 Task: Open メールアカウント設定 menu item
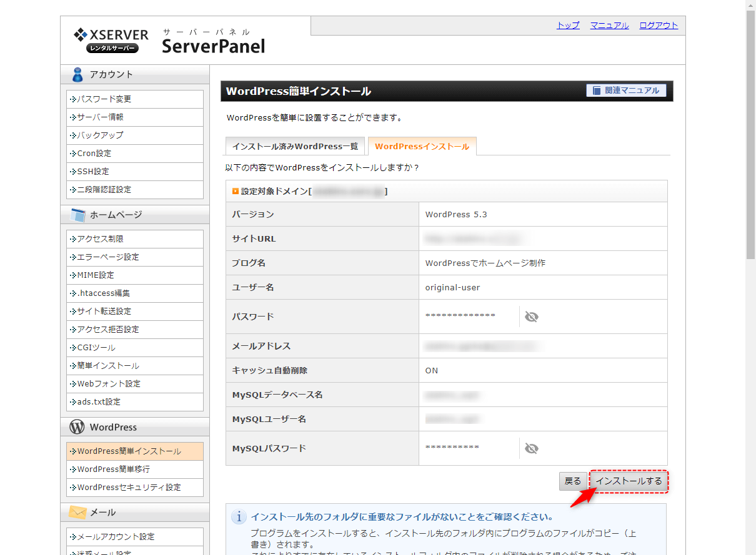pos(135,537)
